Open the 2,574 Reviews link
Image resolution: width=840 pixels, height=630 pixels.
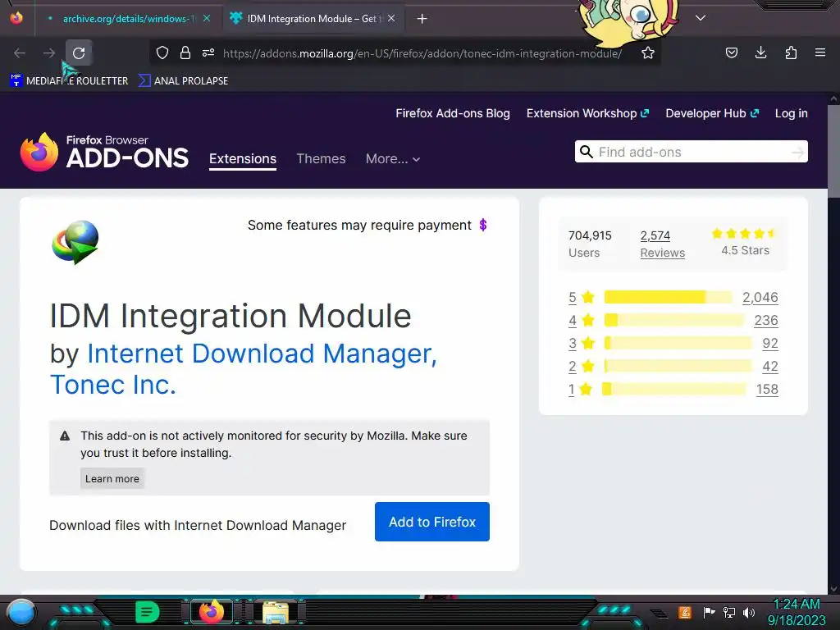click(x=663, y=244)
